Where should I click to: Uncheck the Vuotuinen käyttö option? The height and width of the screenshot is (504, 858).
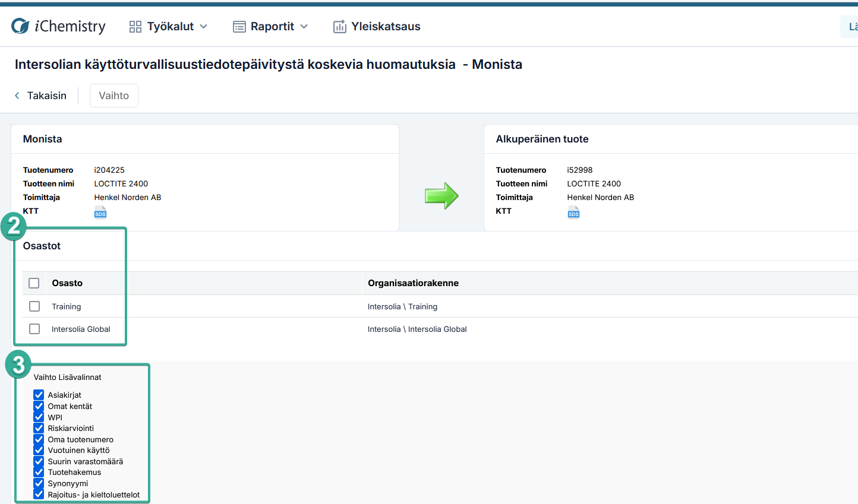point(39,450)
